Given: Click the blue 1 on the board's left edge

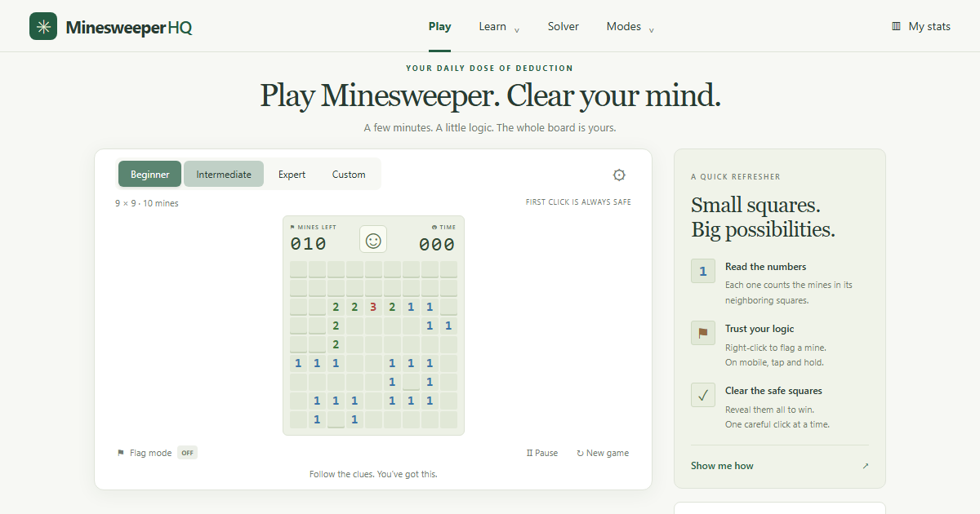Looking at the screenshot, I should pos(298,363).
